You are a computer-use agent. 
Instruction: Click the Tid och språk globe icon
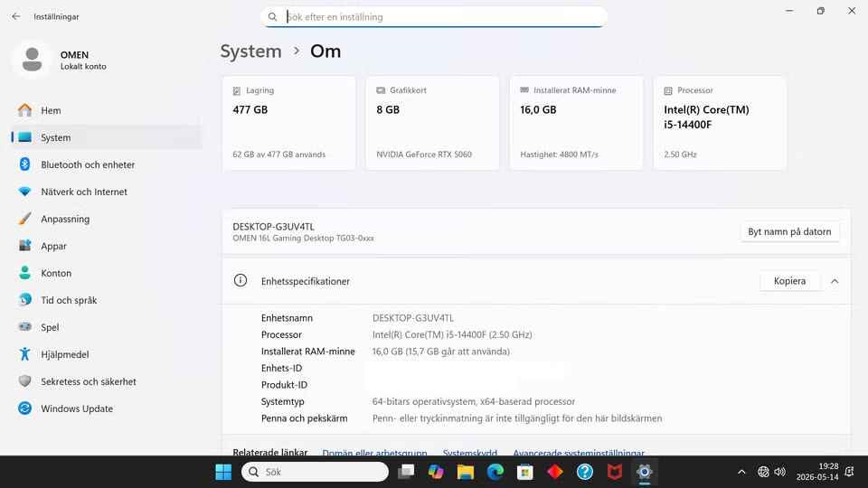25,300
